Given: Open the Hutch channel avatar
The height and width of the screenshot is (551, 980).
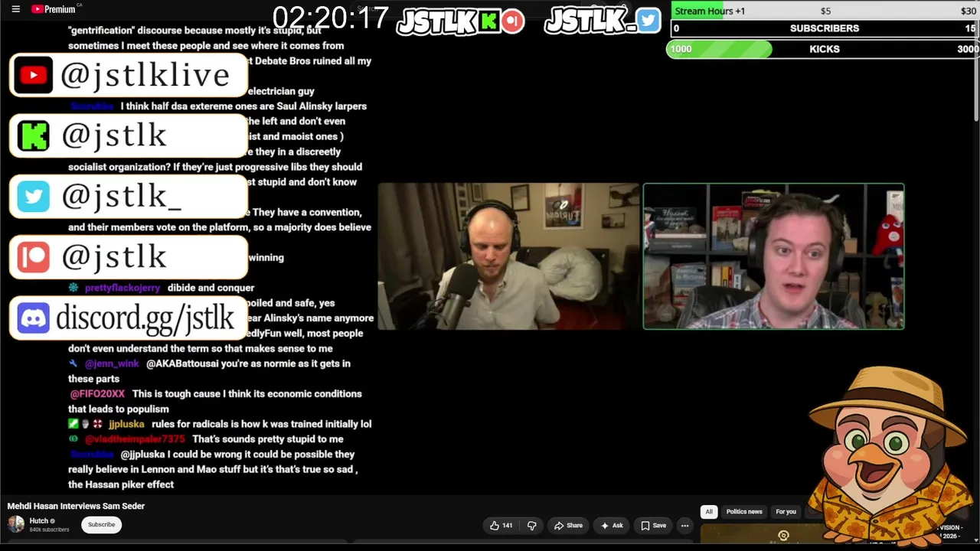Looking at the screenshot, I should (16, 524).
